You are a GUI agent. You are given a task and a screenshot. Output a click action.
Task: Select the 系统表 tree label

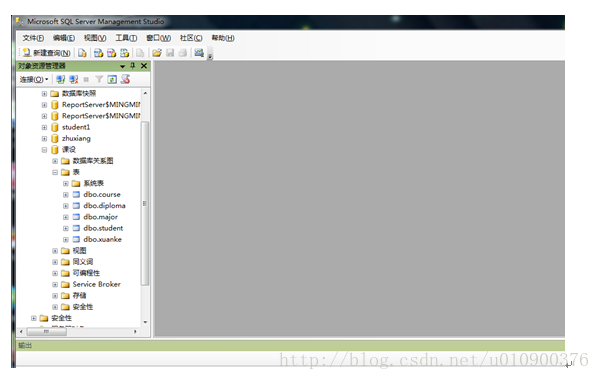[94, 183]
